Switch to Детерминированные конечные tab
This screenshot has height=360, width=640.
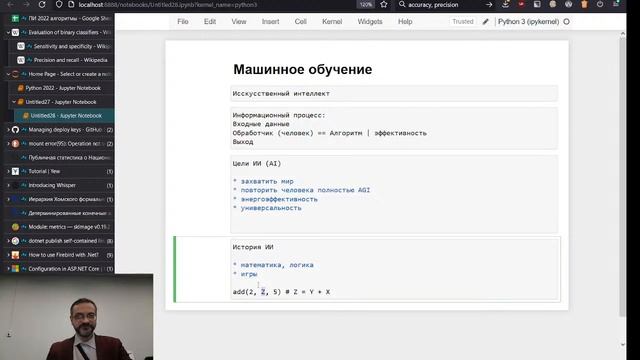point(60,213)
